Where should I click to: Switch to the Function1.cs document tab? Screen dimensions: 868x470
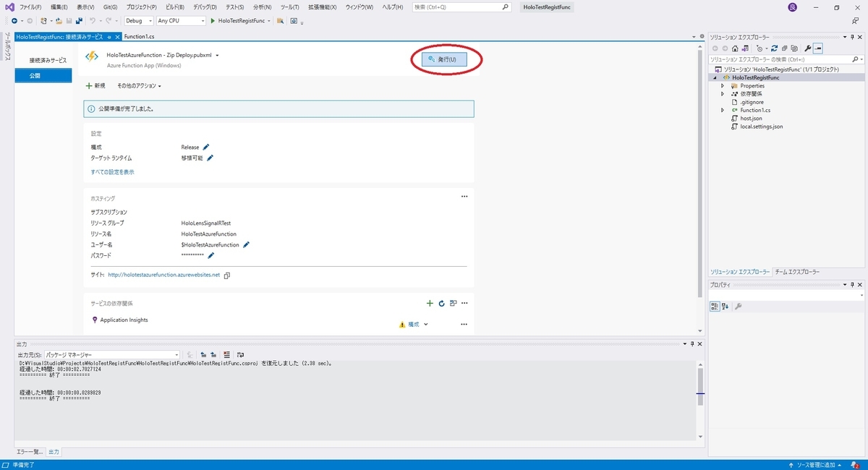pos(139,36)
